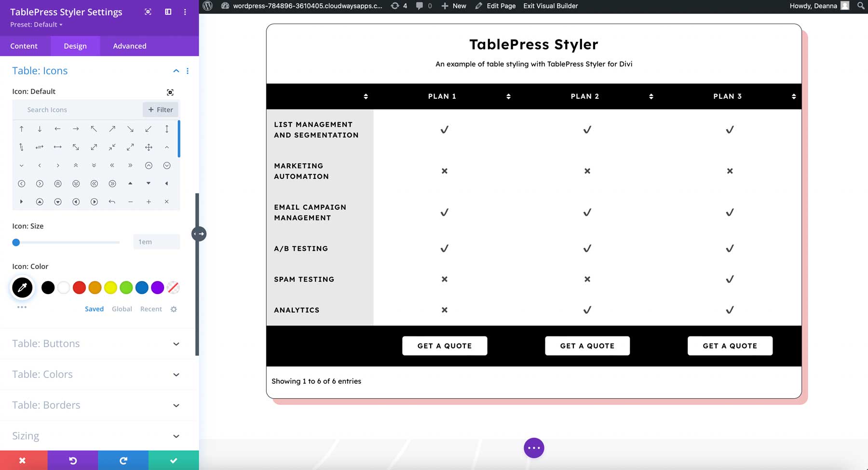Select the curved undo arrow icon in grid
Screen dimensions: 868x470
pos(112,202)
